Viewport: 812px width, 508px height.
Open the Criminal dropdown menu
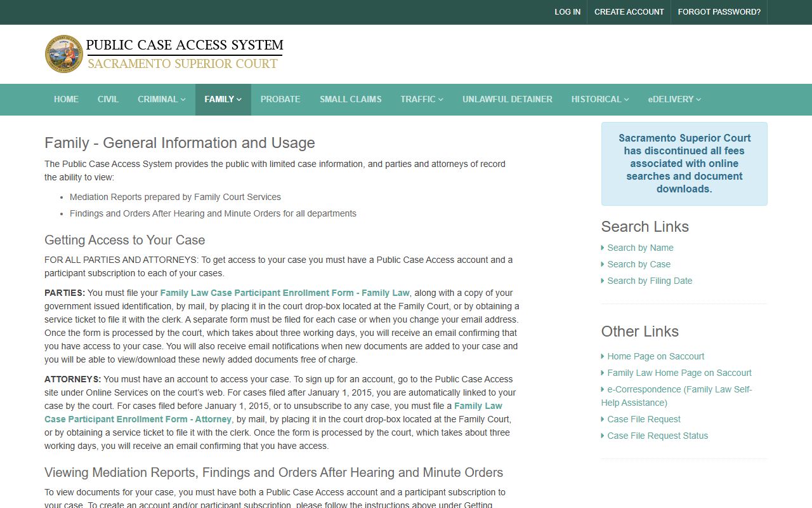click(x=162, y=99)
